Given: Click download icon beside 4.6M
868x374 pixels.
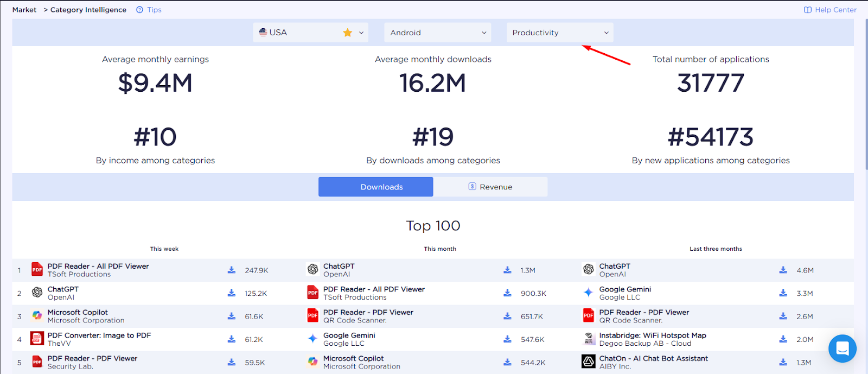Looking at the screenshot, I should pos(783,270).
